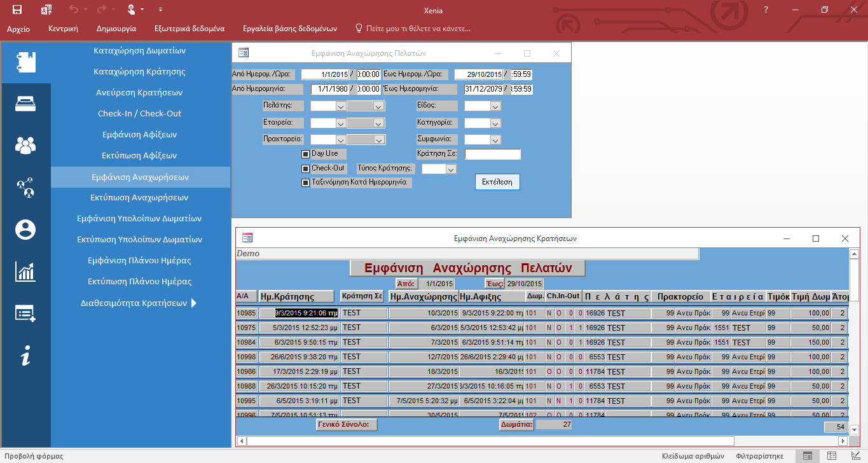Open the notebook reservations icon in sidebar
This screenshot has width=868, height=463.
pos(25,62)
